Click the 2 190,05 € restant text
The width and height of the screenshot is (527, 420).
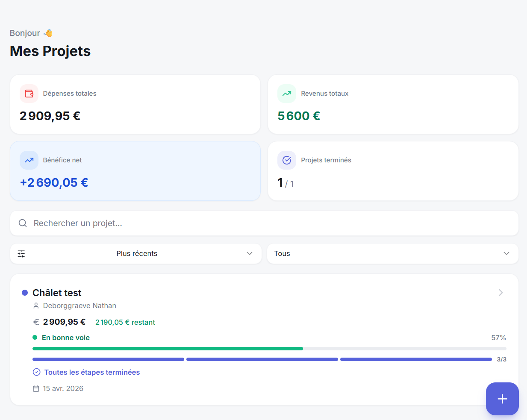tap(125, 322)
